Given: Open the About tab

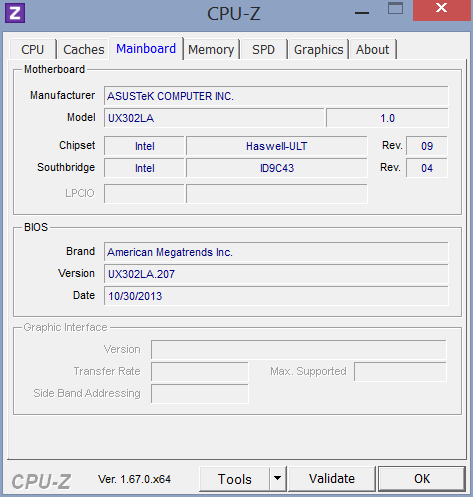Looking at the screenshot, I should (x=372, y=50).
